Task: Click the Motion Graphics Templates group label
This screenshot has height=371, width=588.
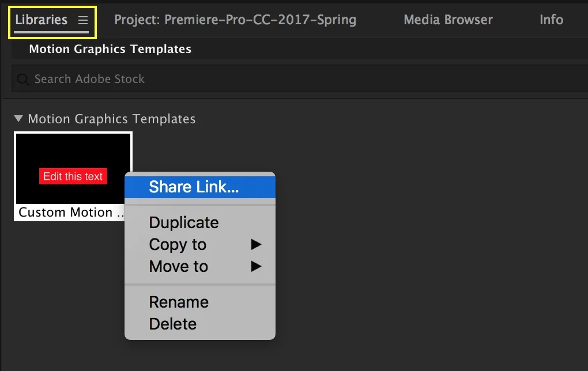Action: (112, 119)
